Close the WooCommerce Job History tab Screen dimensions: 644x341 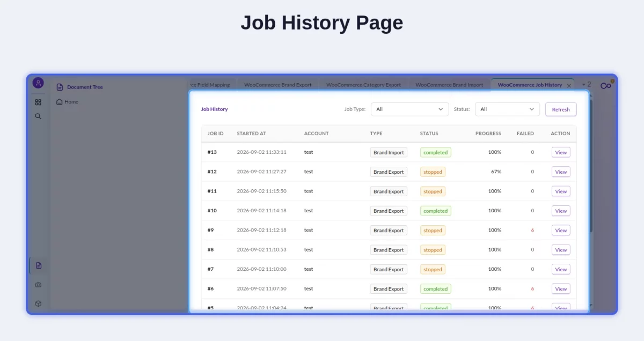(569, 85)
